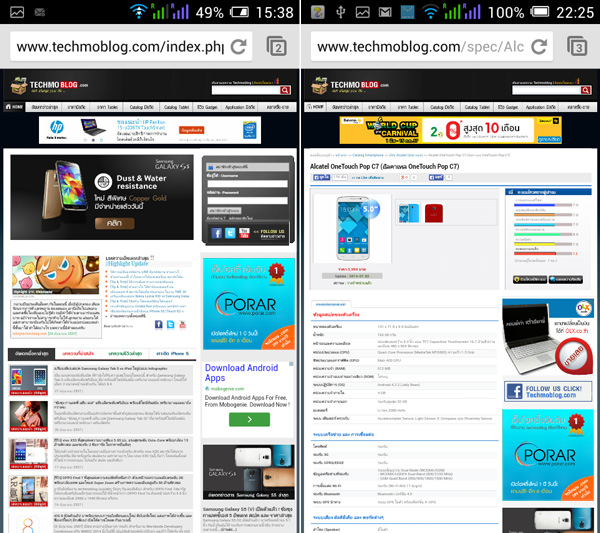Click right blue button under rating panel
This screenshot has height=533, width=600.
click(x=566, y=280)
